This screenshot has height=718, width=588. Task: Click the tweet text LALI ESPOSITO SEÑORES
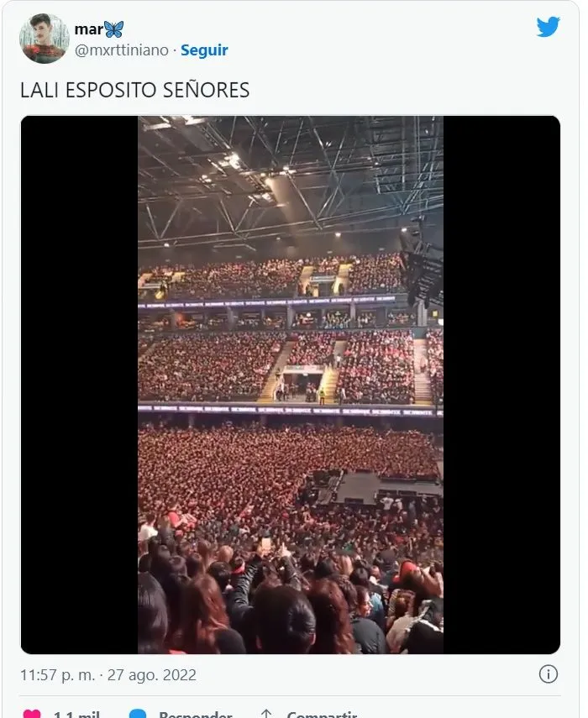(134, 90)
